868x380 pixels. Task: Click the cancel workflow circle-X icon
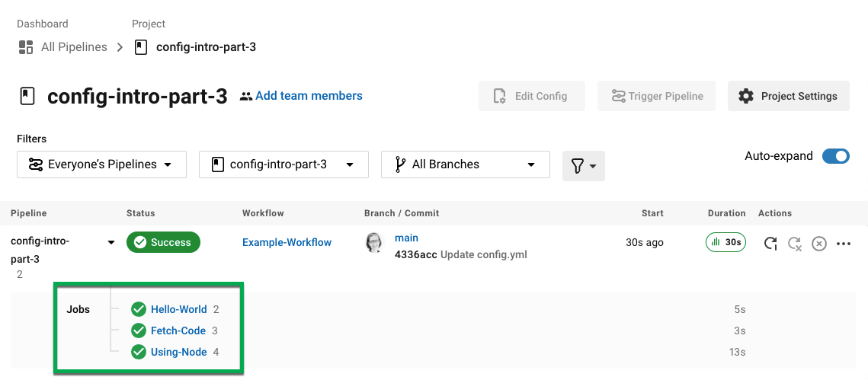click(818, 244)
